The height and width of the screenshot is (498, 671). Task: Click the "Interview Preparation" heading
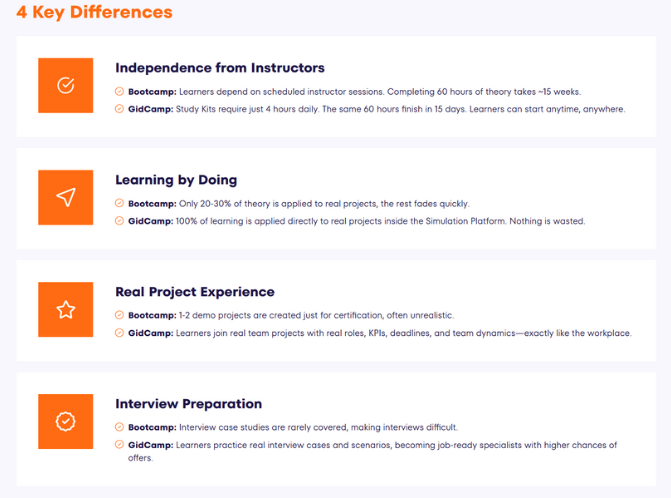[188, 404]
